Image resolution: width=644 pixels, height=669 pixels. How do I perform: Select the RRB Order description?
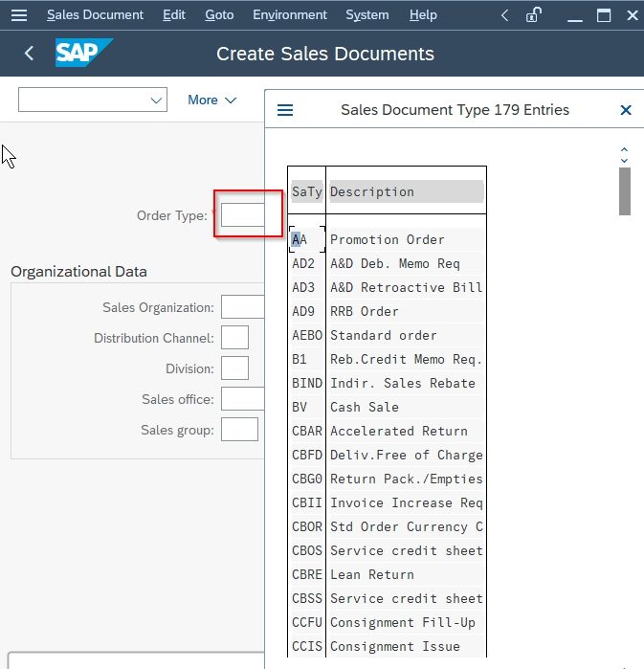(x=365, y=311)
